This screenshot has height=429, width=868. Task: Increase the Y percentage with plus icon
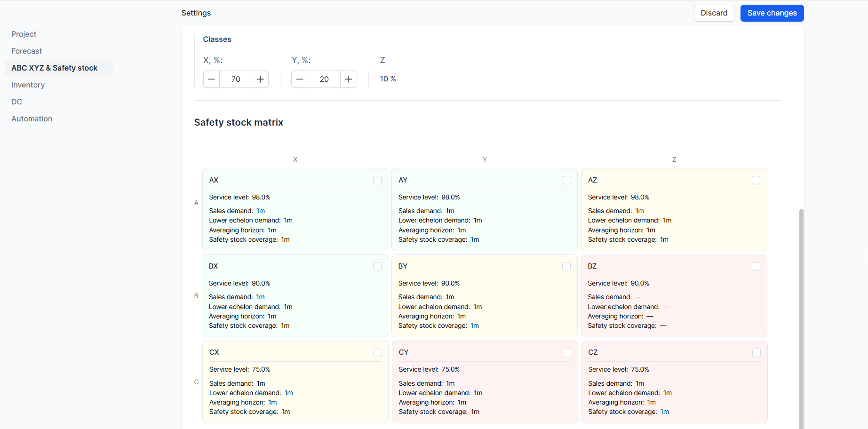point(349,79)
